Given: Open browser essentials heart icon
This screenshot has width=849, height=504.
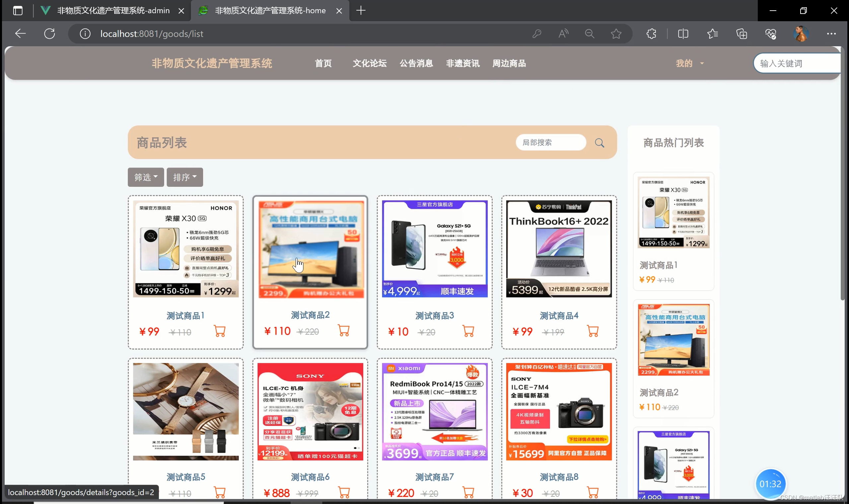Looking at the screenshot, I should [x=771, y=34].
